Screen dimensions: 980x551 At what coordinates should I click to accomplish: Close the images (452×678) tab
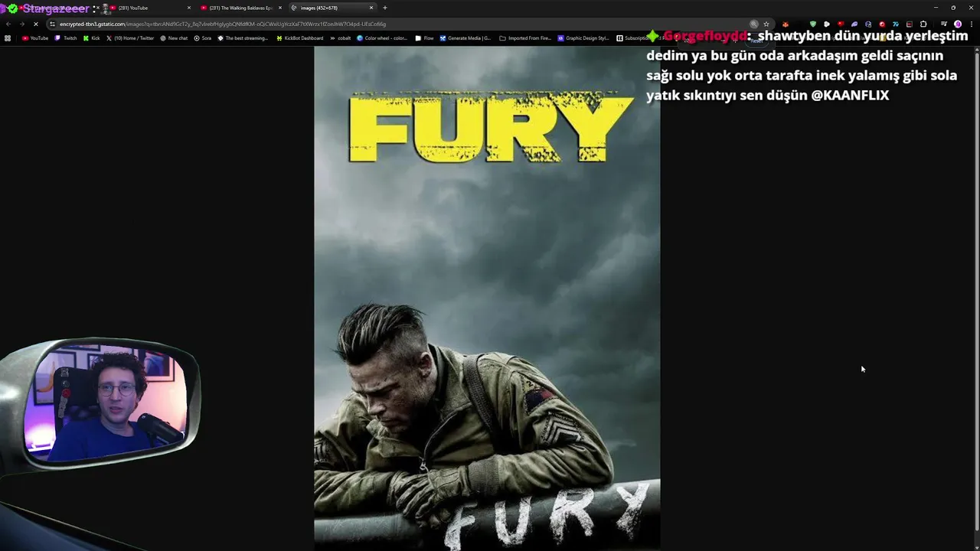pyautogui.click(x=371, y=8)
